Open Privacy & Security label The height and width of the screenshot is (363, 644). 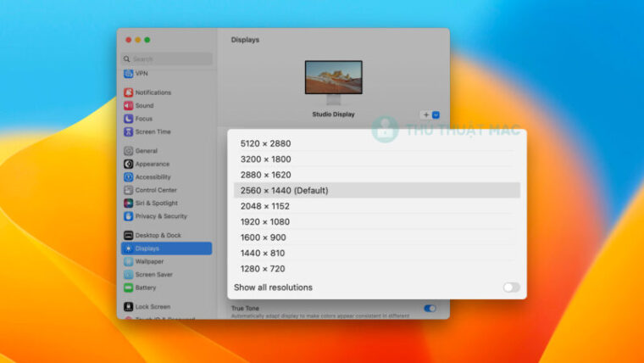[x=161, y=216]
